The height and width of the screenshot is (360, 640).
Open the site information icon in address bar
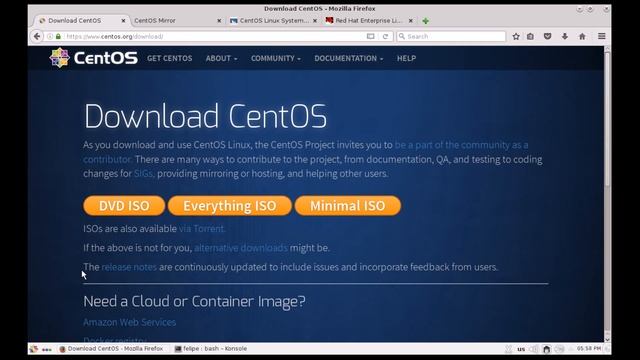click(50, 36)
